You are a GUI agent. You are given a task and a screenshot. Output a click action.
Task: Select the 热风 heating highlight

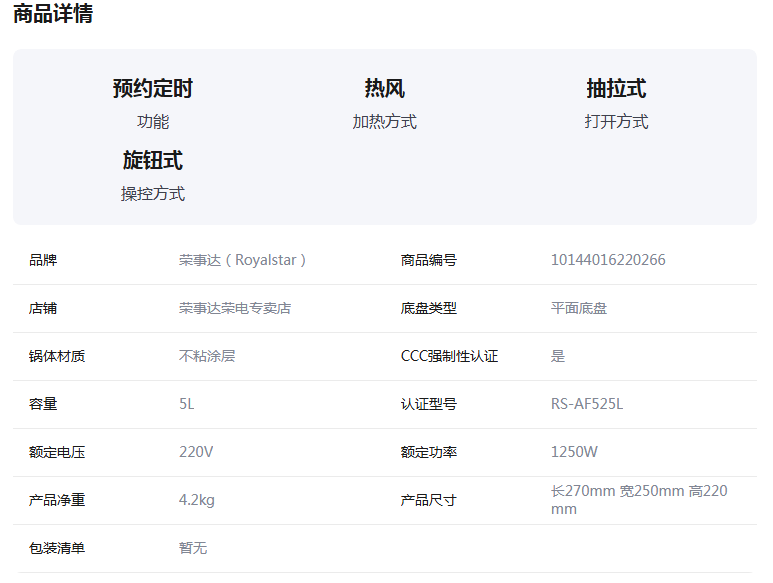click(x=385, y=89)
